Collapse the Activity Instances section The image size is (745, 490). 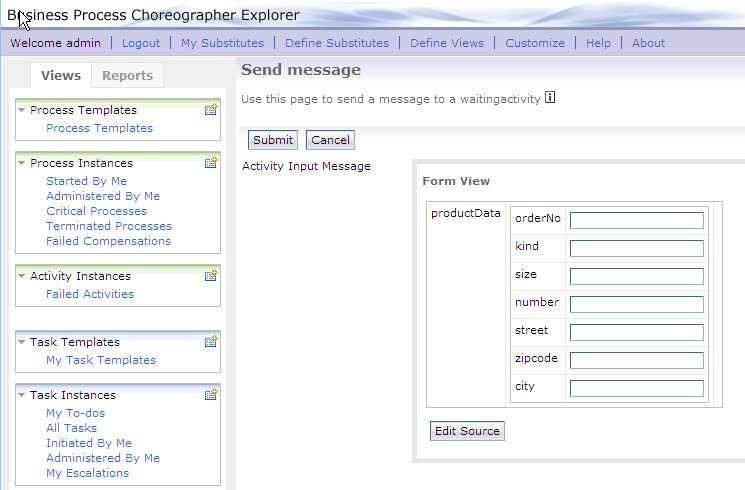coord(21,276)
